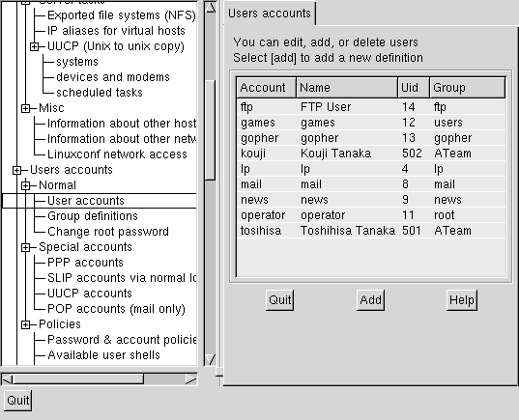Open scheduled tasks entry

[100, 93]
